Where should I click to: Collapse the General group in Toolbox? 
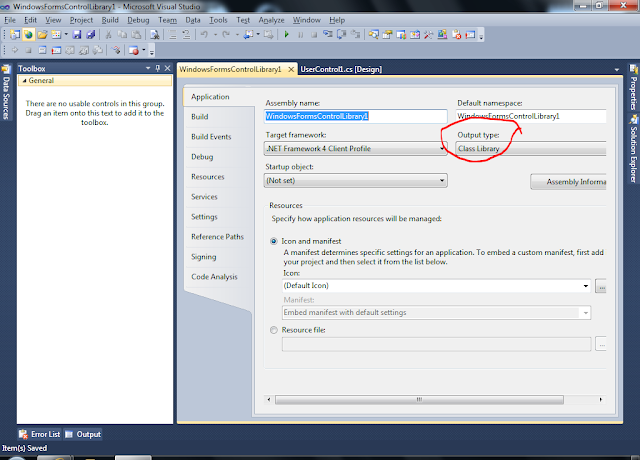[24, 81]
